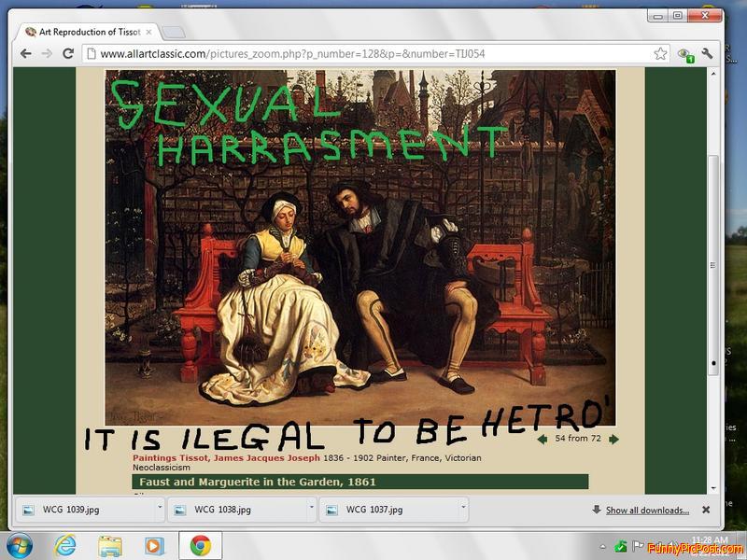Open a new tab

(x=173, y=33)
